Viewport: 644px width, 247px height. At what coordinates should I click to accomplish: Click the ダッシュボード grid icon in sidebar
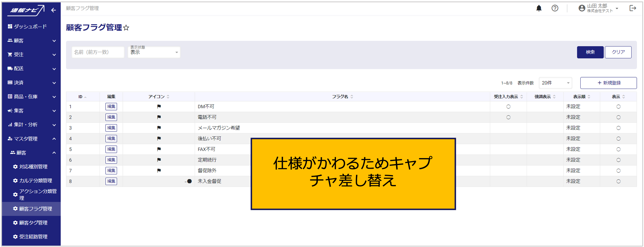(10, 26)
